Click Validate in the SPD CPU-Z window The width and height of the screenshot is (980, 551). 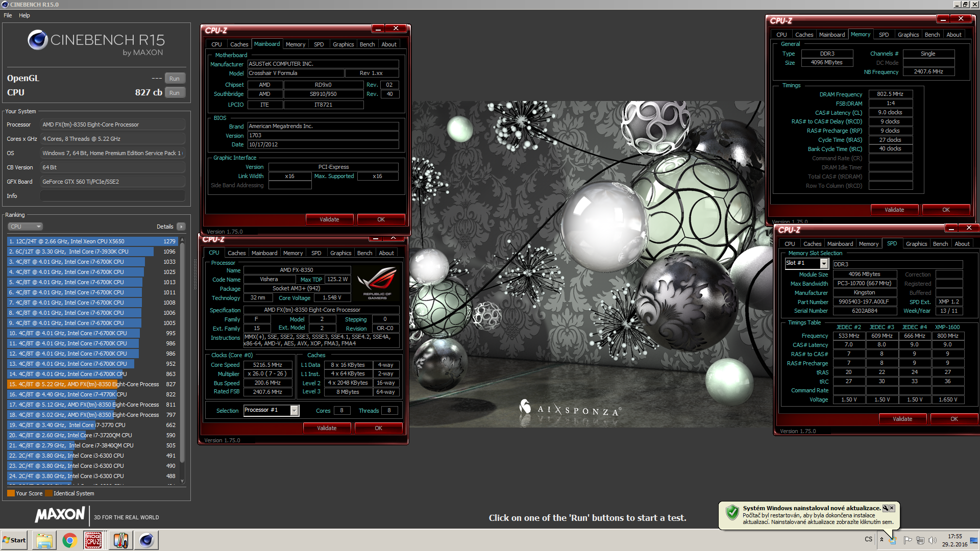(902, 419)
